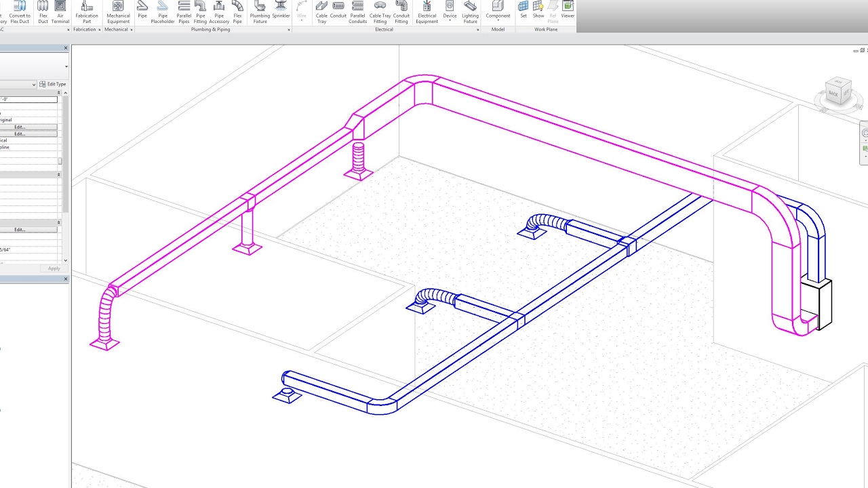
Task: Click the offset input field in Properties
Action: pyautogui.click(x=28, y=100)
